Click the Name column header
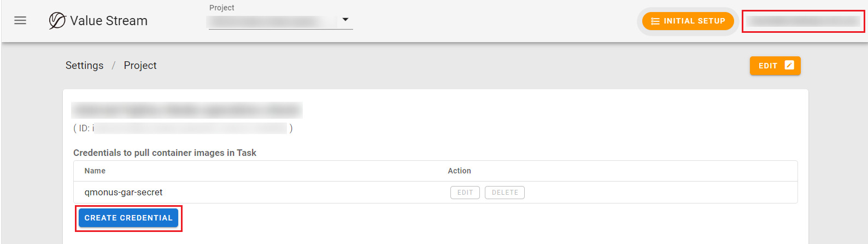This screenshot has height=244, width=868. tap(95, 171)
